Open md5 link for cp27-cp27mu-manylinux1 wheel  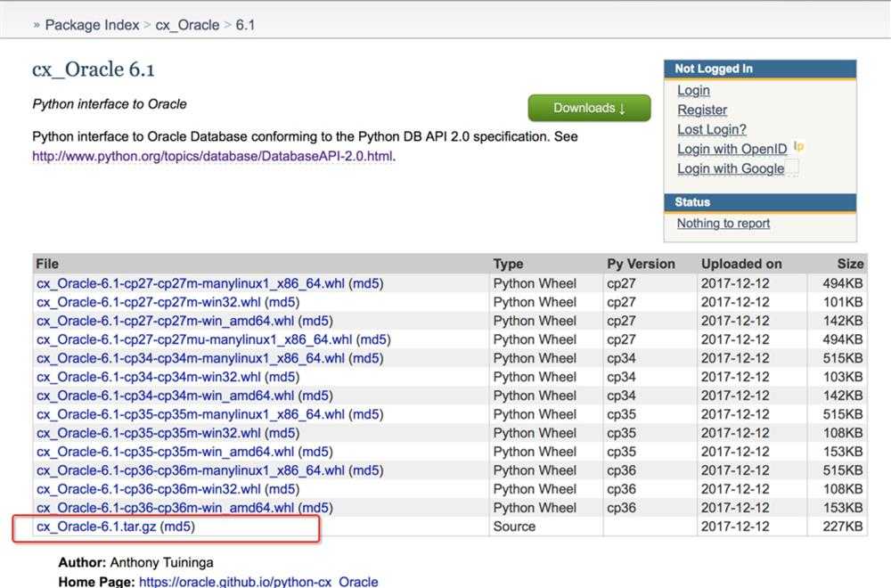coord(373,339)
